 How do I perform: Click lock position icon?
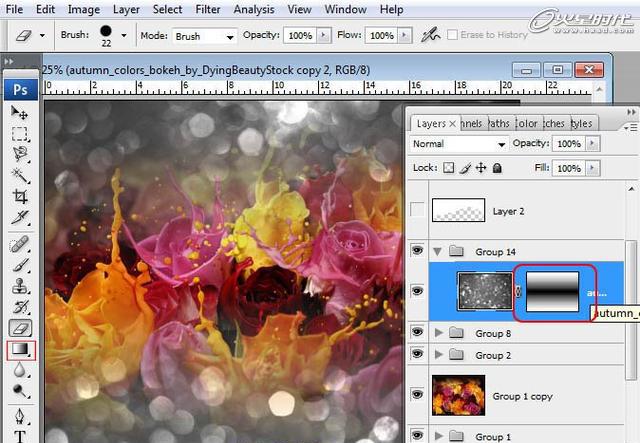click(x=481, y=168)
